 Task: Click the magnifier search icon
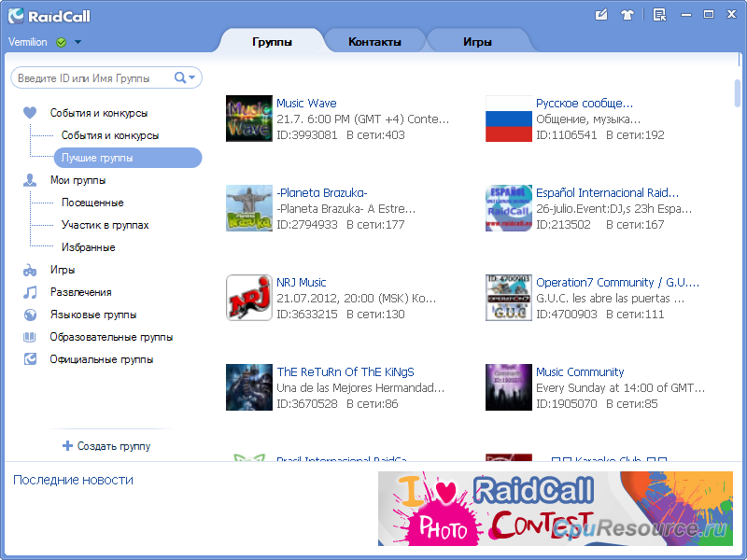(179, 77)
